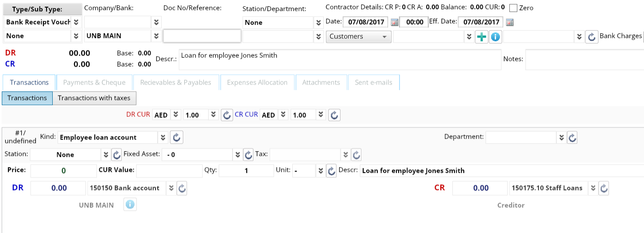Open the Customers dropdown
The image size is (644, 233).
pos(358,37)
